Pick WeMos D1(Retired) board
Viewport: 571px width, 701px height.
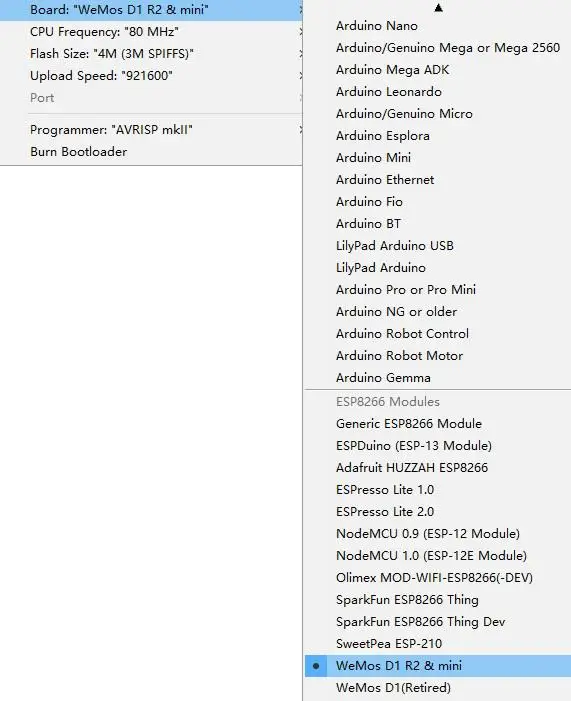tap(438, 688)
